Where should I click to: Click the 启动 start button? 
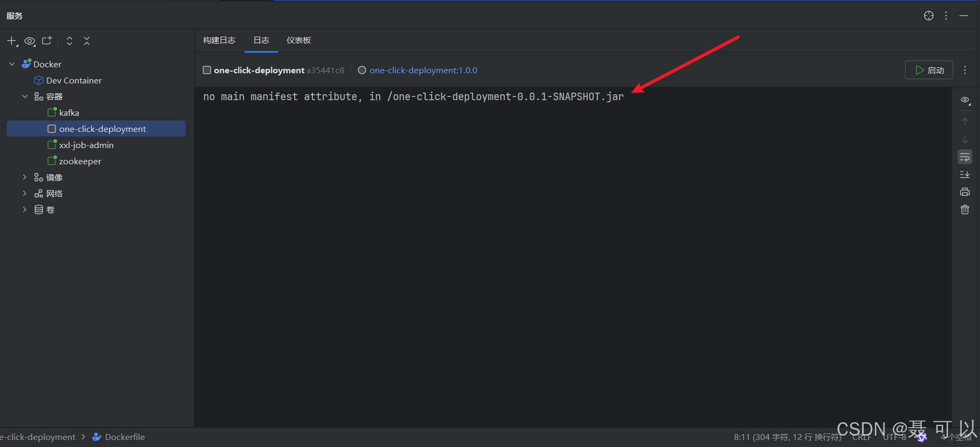point(929,70)
